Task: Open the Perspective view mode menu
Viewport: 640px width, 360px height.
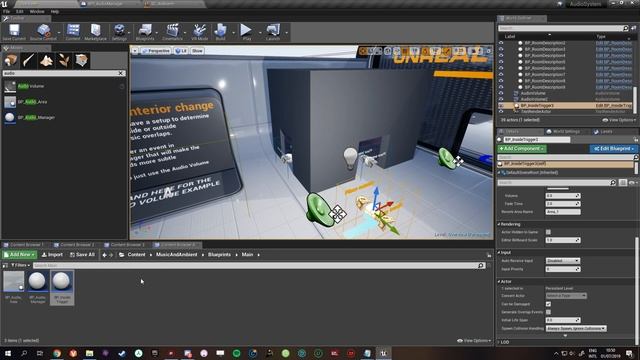Action: pyautogui.click(x=156, y=51)
